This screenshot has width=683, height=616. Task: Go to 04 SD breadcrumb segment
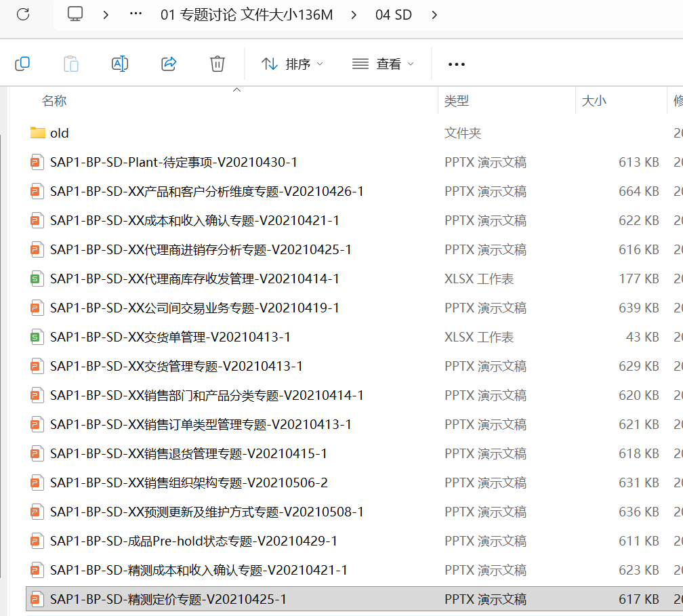[x=394, y=14]
